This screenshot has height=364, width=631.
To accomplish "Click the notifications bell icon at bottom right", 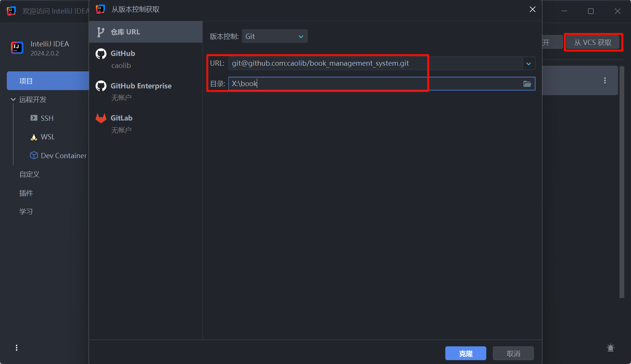I will (x=611, y=348).
